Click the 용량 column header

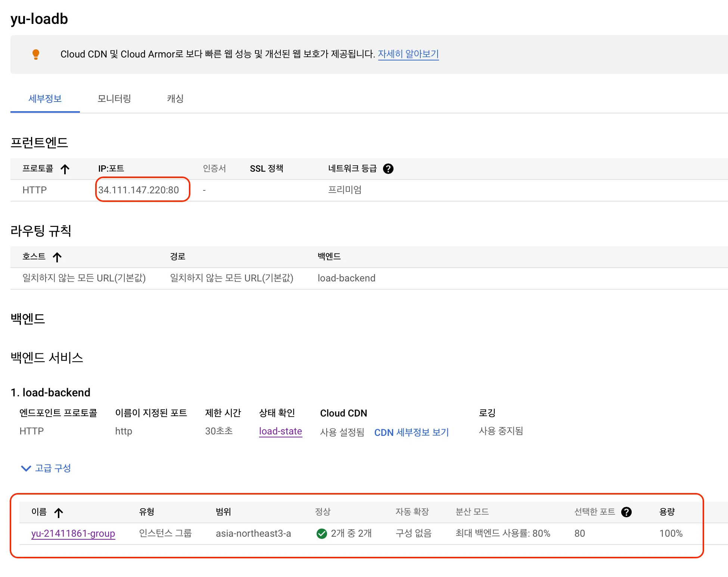(667, 512)
